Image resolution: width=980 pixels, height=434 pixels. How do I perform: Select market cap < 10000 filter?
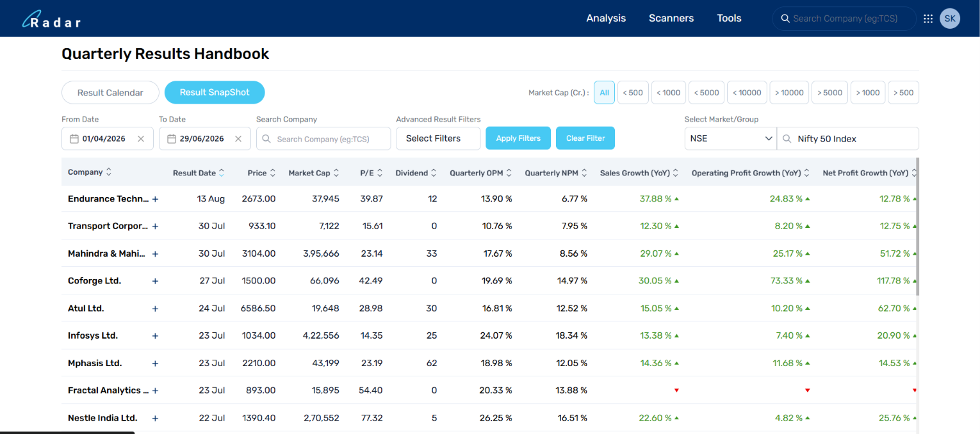(747, 93)
